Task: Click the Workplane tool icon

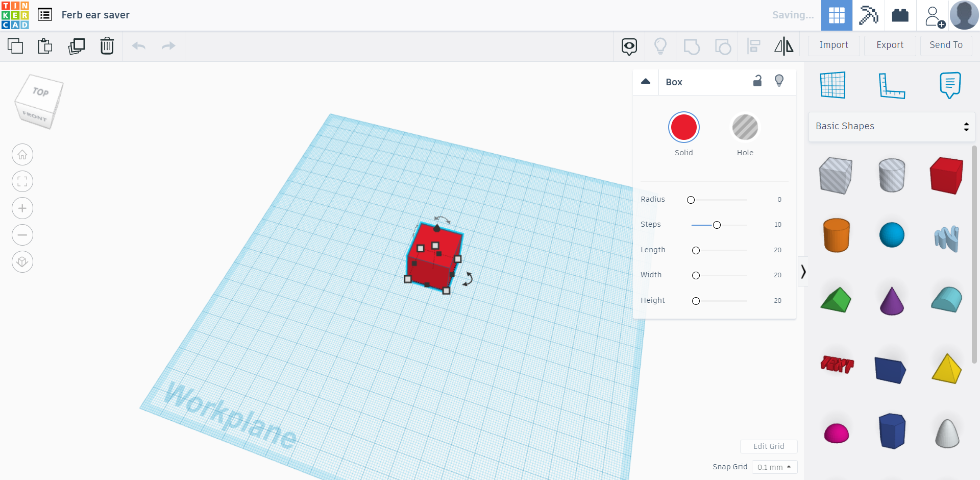Action: click(x=833, y=85)
